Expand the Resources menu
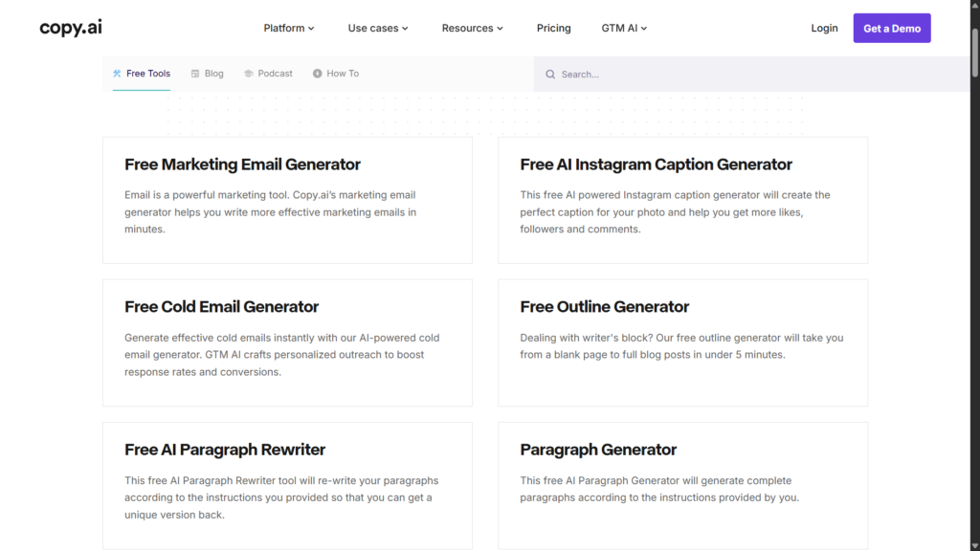Viewport: 980px width, 551px height. (x=473, y=28)
